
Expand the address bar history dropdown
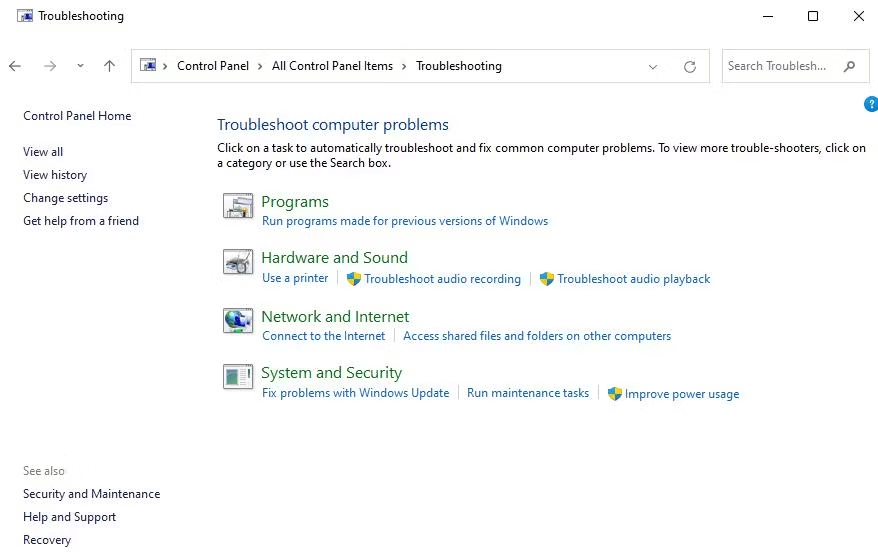point(653,67)
